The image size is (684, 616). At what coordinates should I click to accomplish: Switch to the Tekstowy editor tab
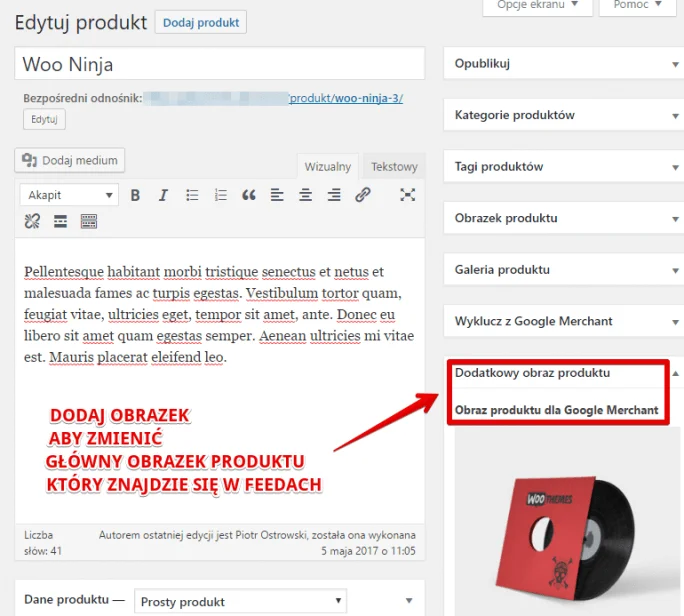(394, 166)
